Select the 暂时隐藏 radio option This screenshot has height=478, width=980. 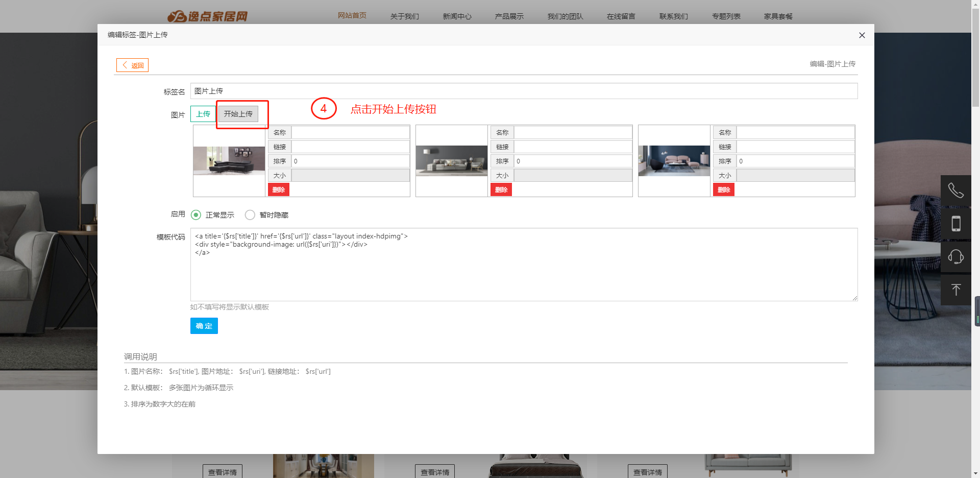266,215
